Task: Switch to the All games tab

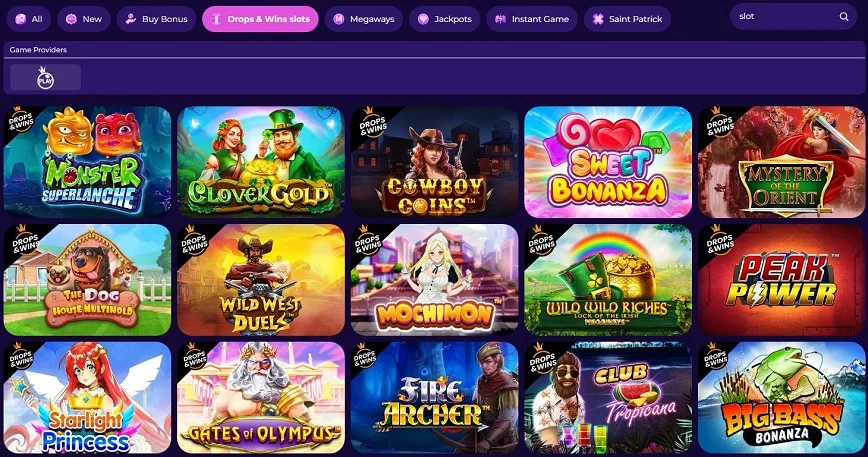Action: (29, 19)
